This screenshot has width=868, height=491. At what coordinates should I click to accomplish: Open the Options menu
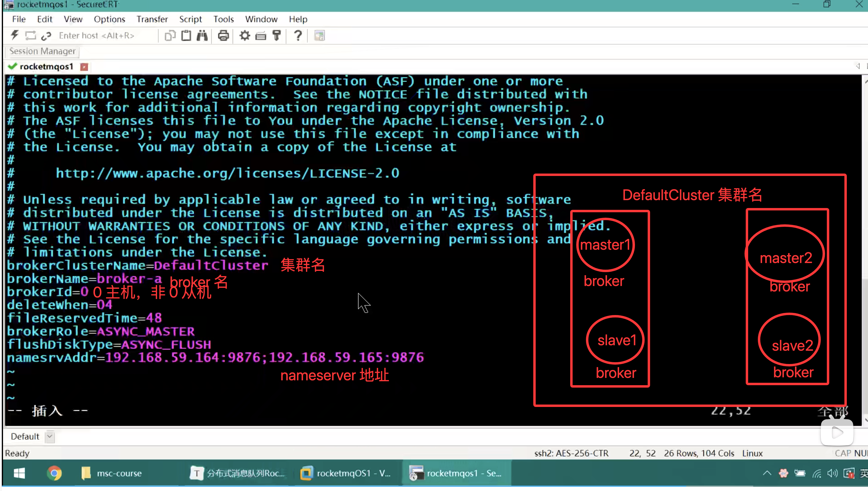[x=109, y=19]
